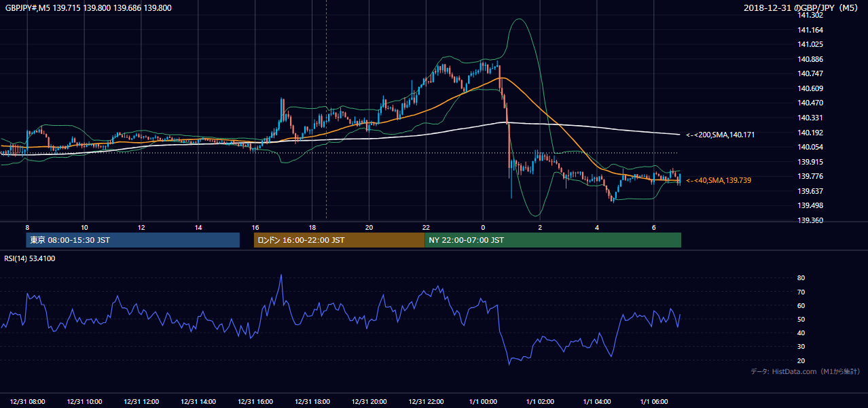Click the 2018-12-31 GBP/JPY (M5) chart title
868x408 pixels.
click(801, 8)
